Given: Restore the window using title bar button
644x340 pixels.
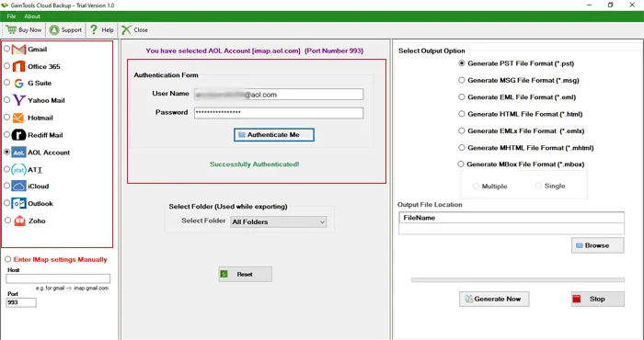Looking at the screenshot, I should (x=610, y=5).
